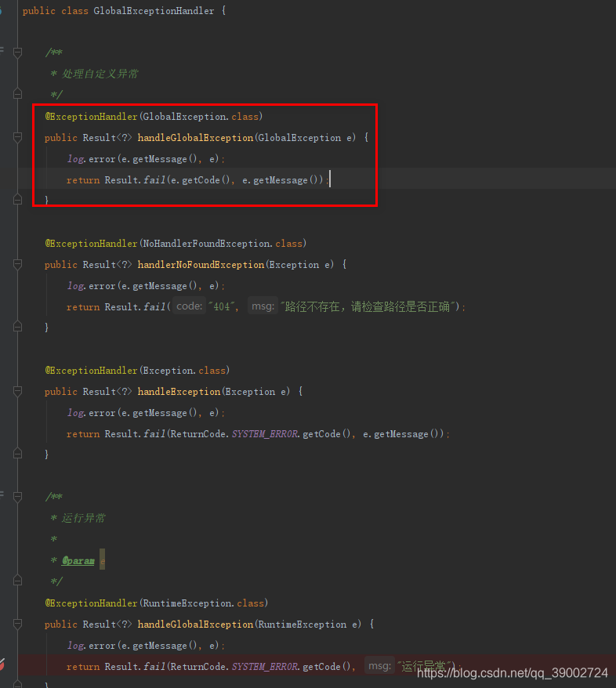The image size is (616, 688).
Task: Collapse the handleGlobalException(RuntimeException e) method
Action: 17,624
